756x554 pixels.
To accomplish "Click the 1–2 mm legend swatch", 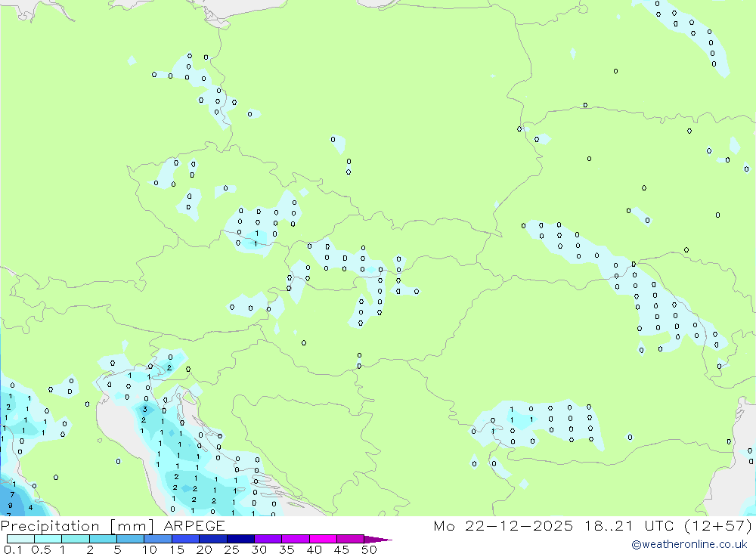I will (76, 539).
